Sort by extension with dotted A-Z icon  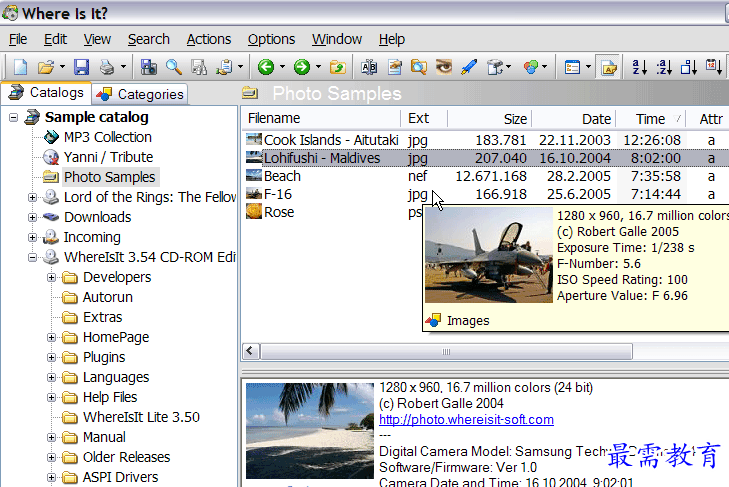point(664,67)
